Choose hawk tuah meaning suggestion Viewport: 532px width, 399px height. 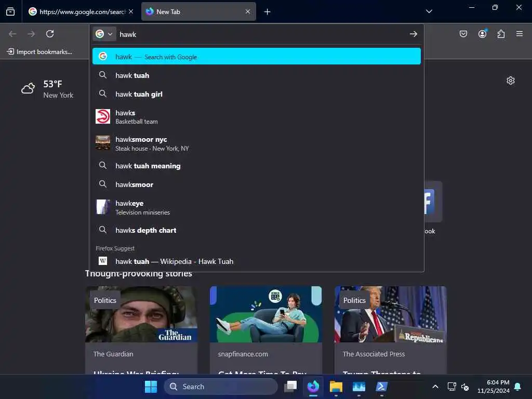(257, 166)
